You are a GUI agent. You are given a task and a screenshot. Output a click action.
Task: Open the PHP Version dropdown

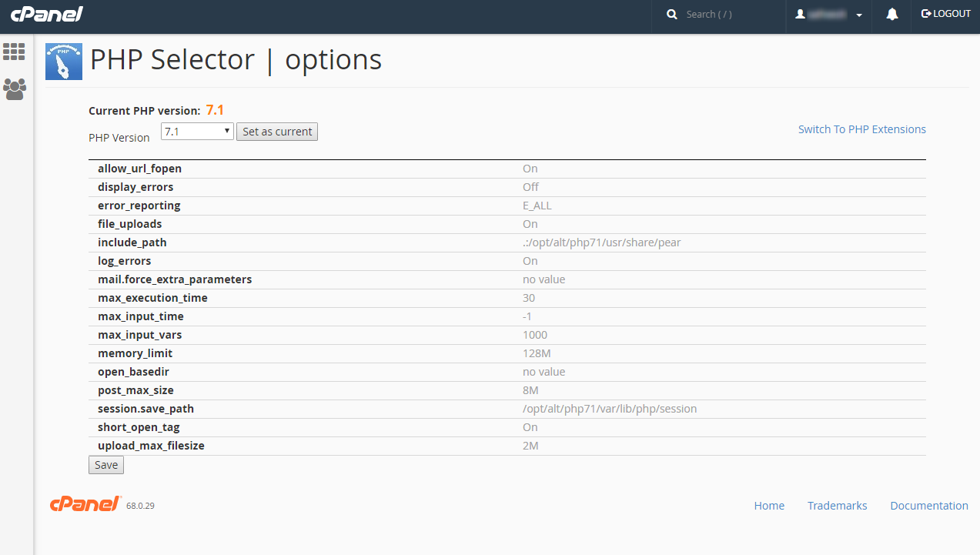click(x=197, y=132)
